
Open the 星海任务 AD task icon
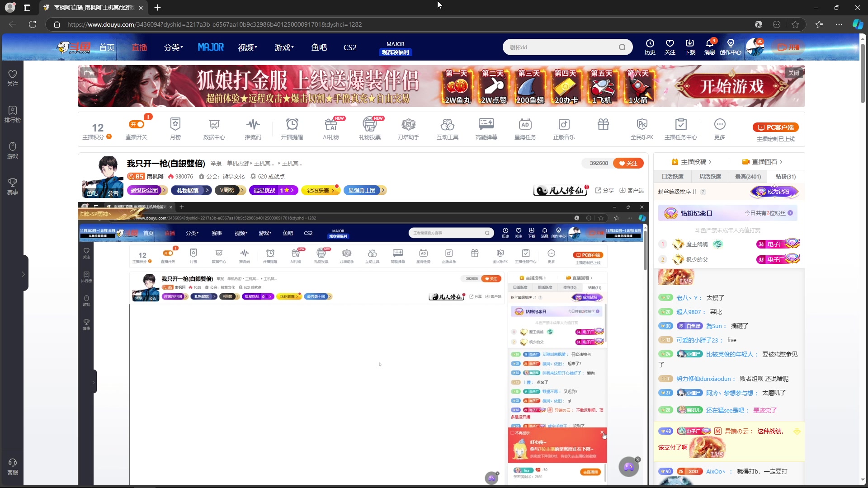(525, 128)
